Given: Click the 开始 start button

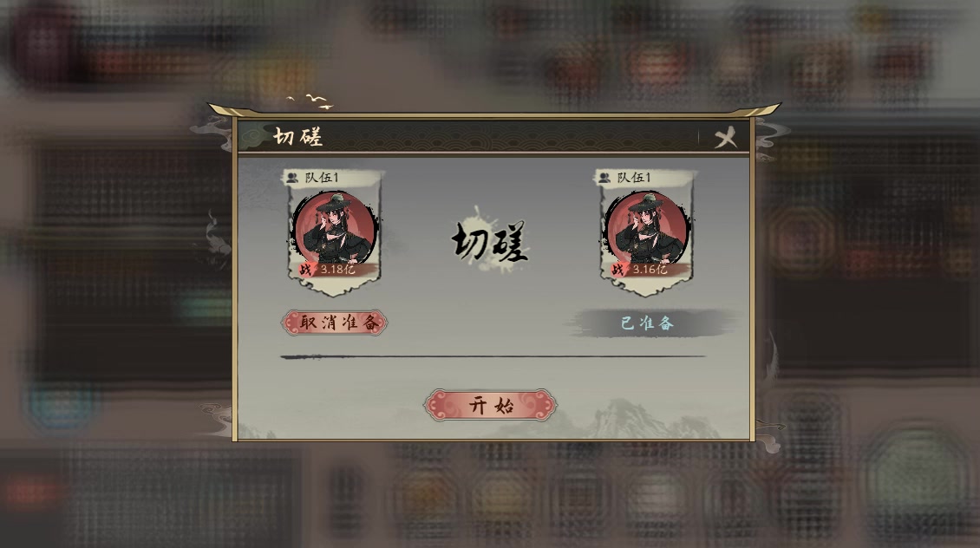Looking at the screenshot, I should (x=490, y=406).
